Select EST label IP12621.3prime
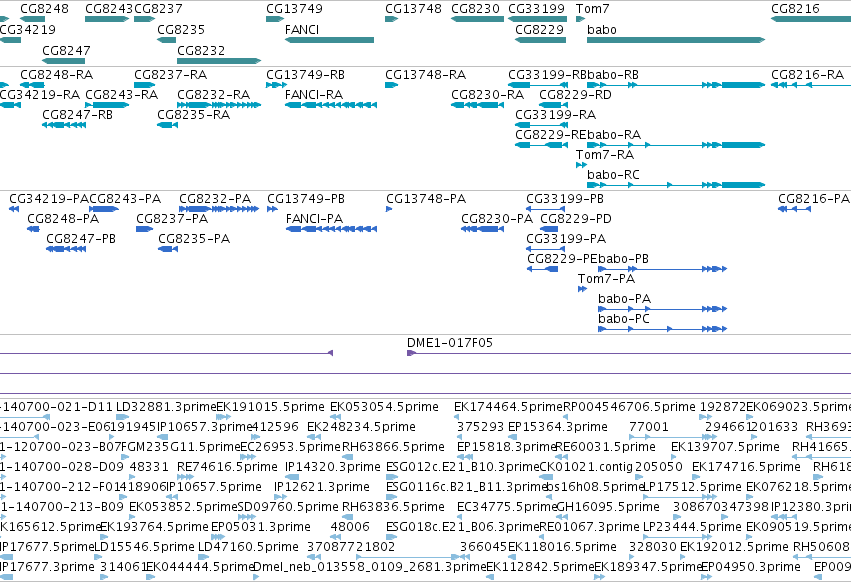The height and width of the screenshot is (582, 851). coord(322,487)
